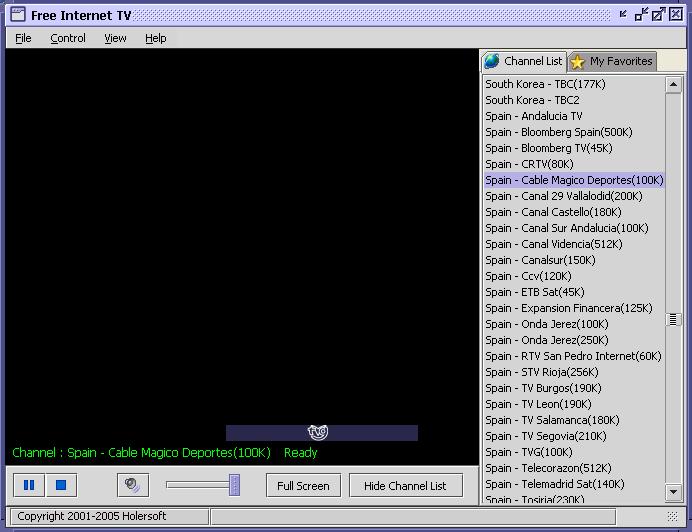This screenshot has width=692, height=532.
Task: Click the star icon on My Favorites tab
Action: (x=577, y=62)
